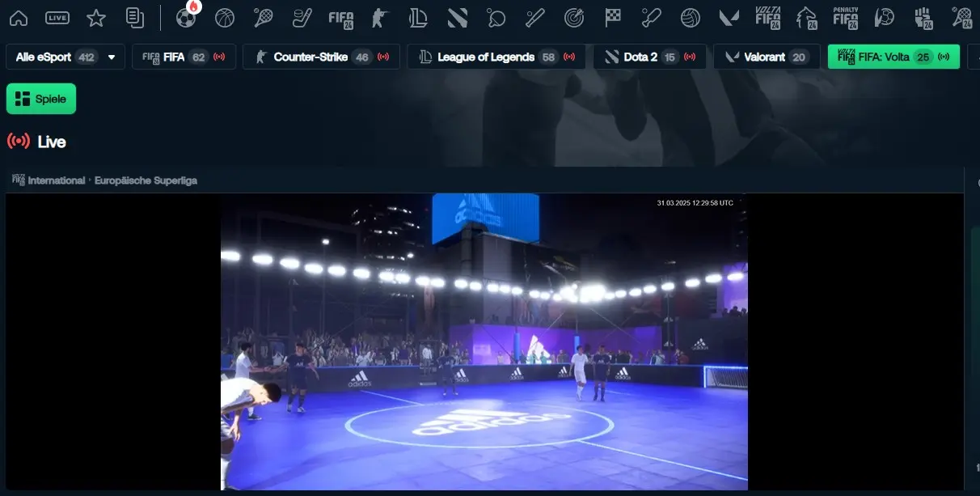Switch to the Counter-Strike category tab
The height and width of the screenshot is (496, 980).
pos(322,57)
